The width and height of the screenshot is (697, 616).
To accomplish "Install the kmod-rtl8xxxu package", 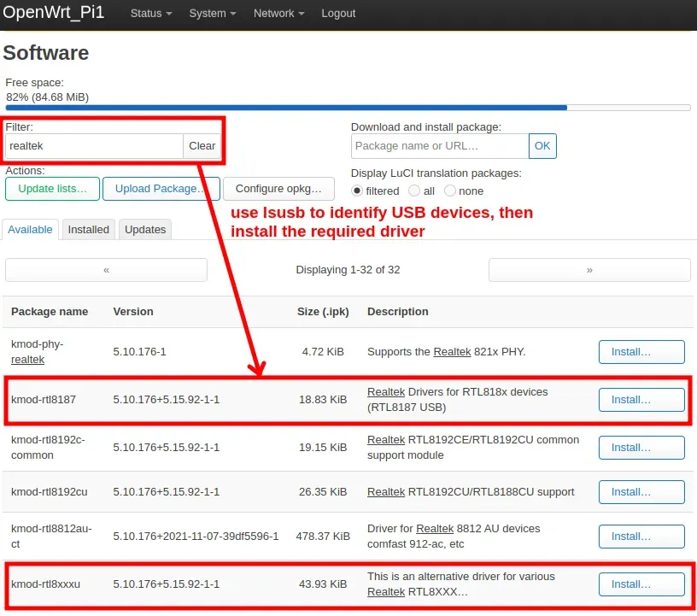I will 641,584.
